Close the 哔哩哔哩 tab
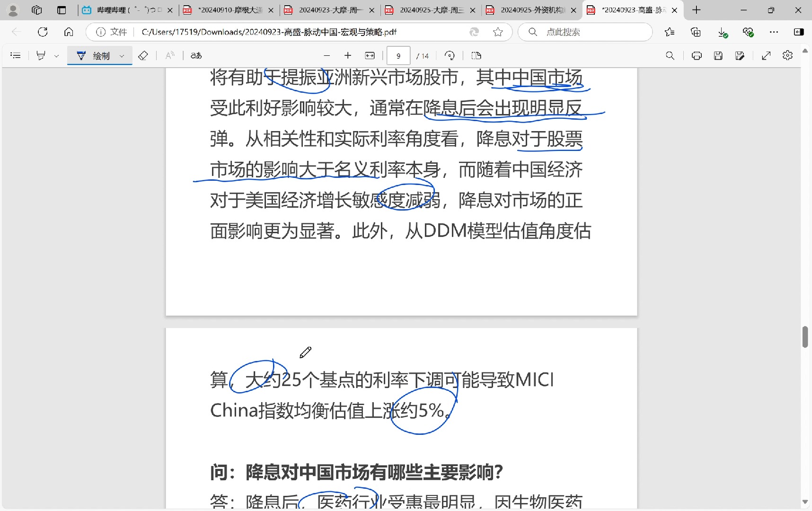This screenshot has height=511, width=812. point(170,10)
